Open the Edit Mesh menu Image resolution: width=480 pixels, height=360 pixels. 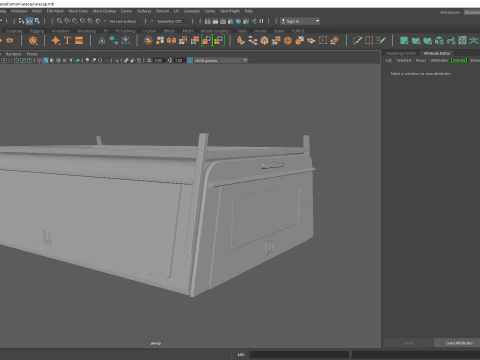point(55,11)
